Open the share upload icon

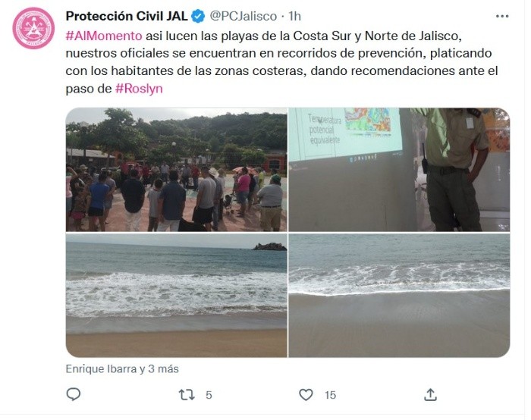(x=430, y=395)
